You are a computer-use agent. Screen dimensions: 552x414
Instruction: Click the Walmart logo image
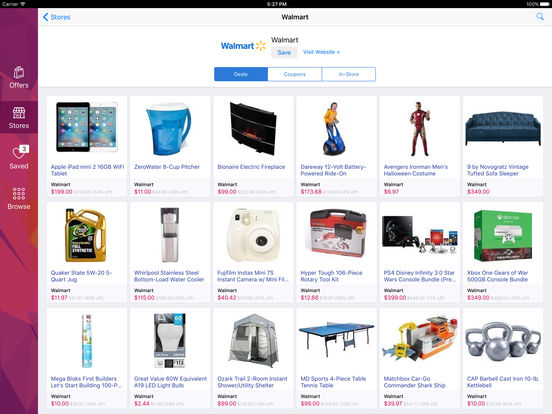coord(243,46)
